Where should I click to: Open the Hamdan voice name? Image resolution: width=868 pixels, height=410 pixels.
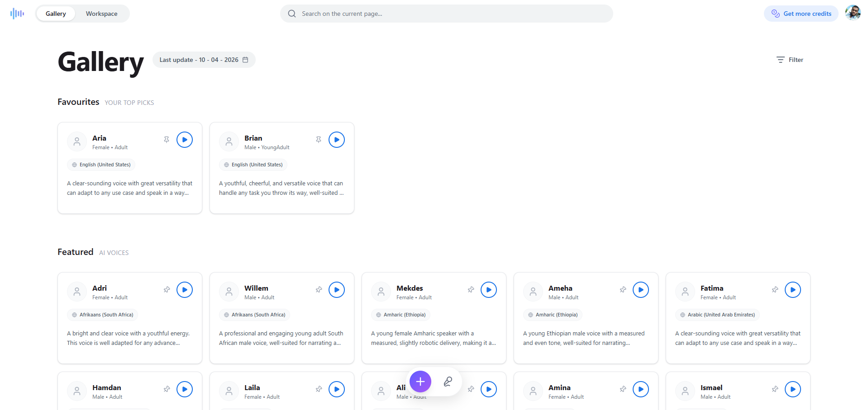107,387
